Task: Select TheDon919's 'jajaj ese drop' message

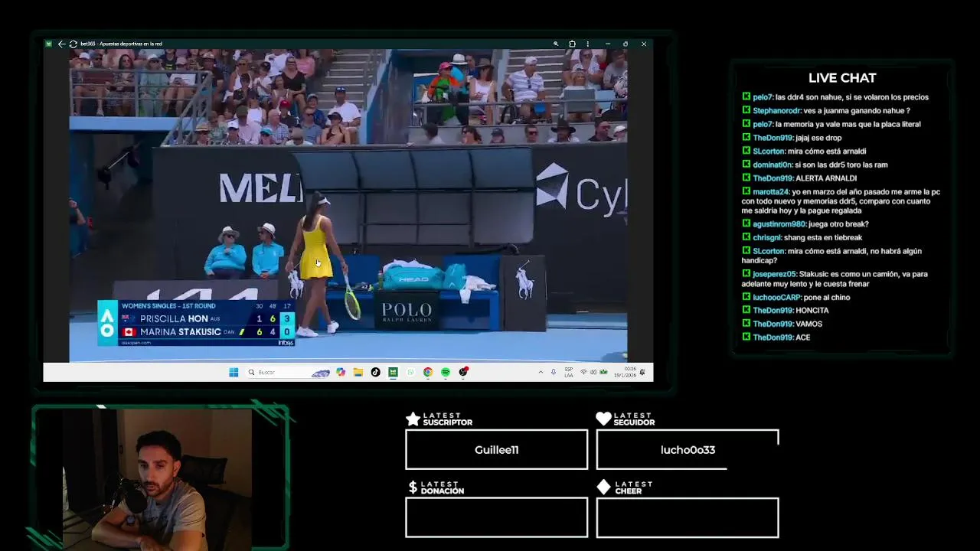Action: (792, 138)
